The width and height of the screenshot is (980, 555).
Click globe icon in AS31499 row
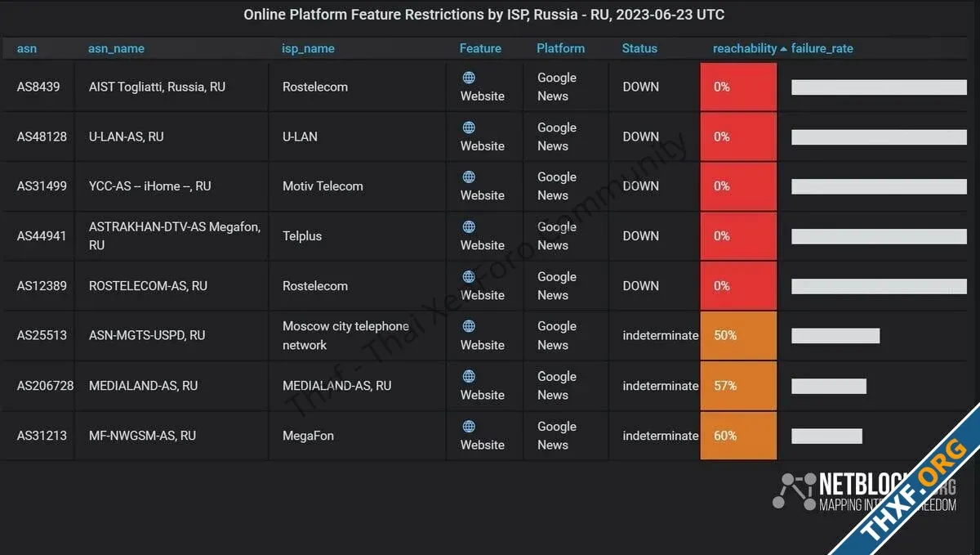tap(469, 177)
